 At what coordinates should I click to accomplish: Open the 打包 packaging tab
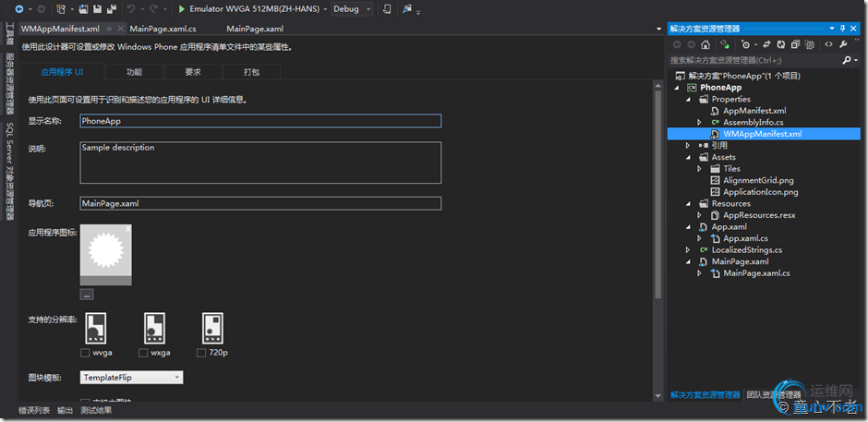251,72
